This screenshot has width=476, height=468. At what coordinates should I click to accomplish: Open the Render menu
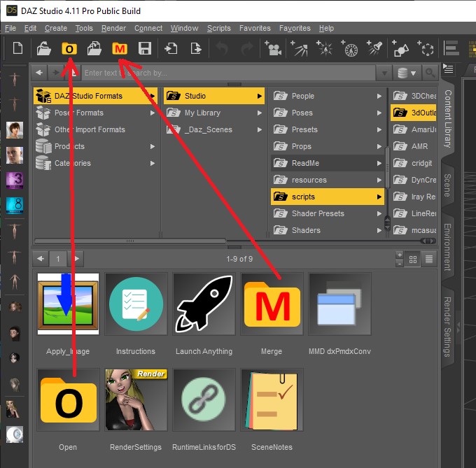click(113, 28)
